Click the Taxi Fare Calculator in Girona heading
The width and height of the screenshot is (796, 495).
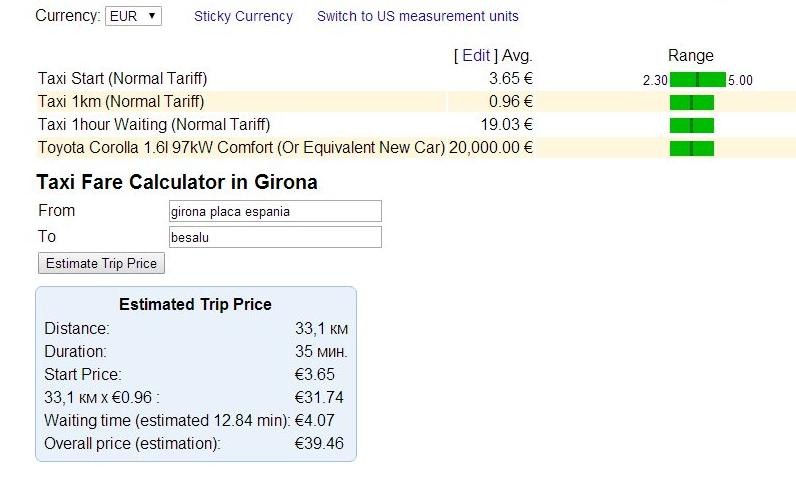177,182
